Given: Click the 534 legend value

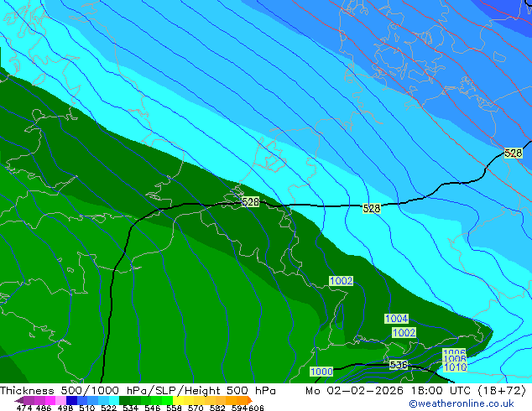Looking at the screenshot, I should (x=130, y=408).
